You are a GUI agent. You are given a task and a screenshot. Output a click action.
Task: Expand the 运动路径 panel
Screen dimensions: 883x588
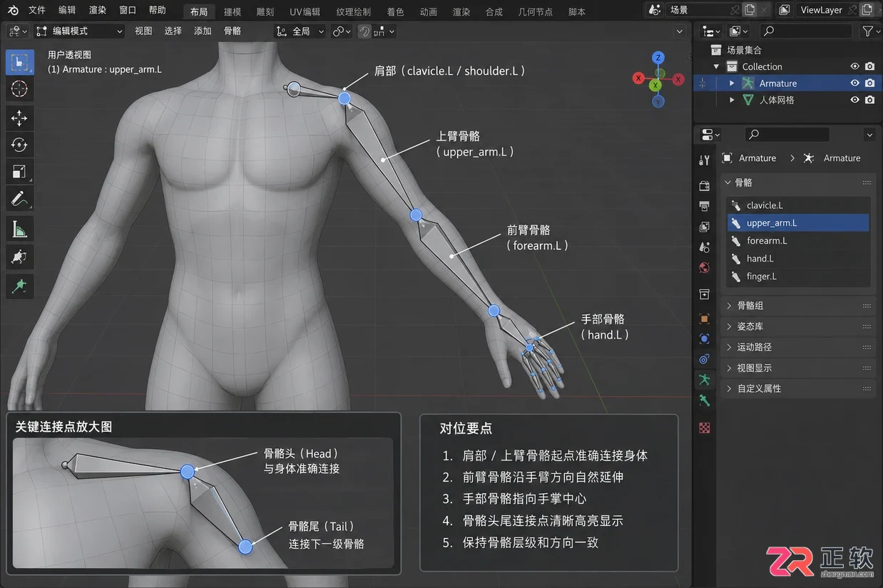[x=798, y=347]
